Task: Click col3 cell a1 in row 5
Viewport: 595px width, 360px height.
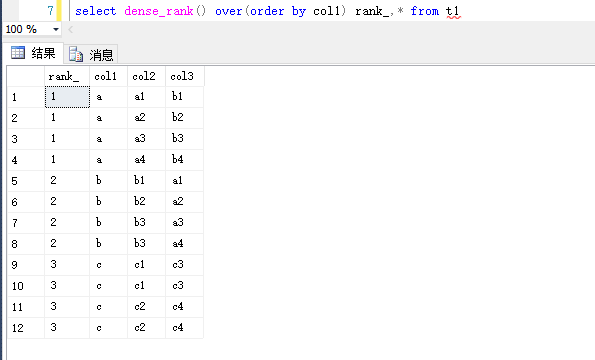Action: coord(185,181)
